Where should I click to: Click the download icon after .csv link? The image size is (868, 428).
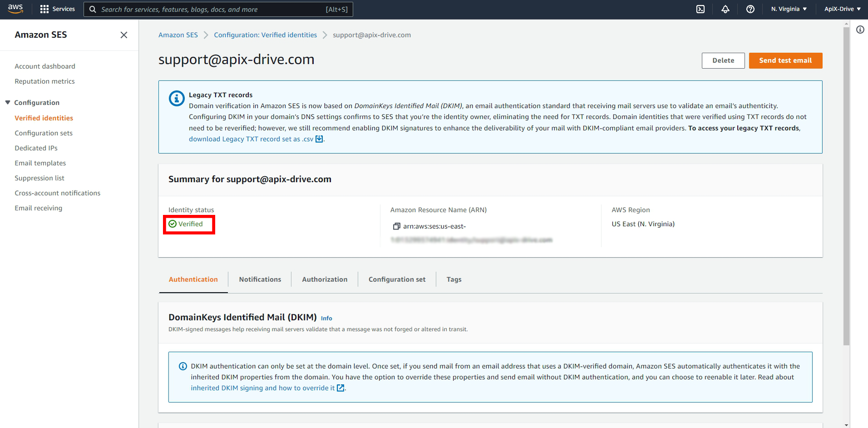[x=319, y=139]
